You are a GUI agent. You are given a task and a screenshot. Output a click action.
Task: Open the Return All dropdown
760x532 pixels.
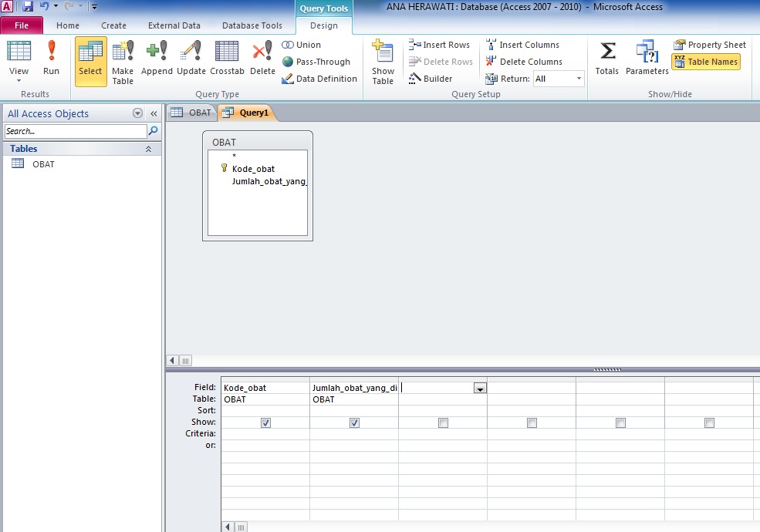[579, 78]
